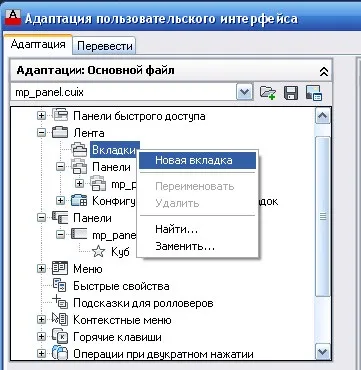
Task: Select Быстрые свойства tree item
Action: click(121, 286)
